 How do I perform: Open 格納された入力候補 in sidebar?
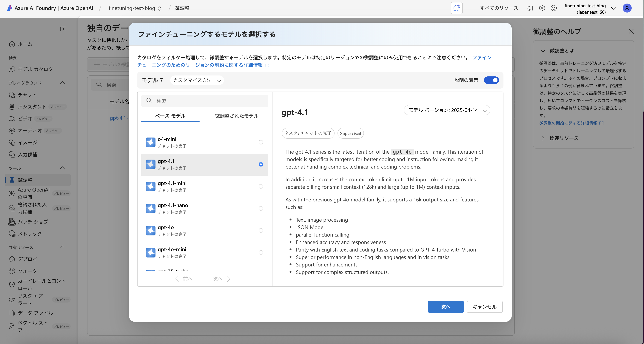(38, 209)
